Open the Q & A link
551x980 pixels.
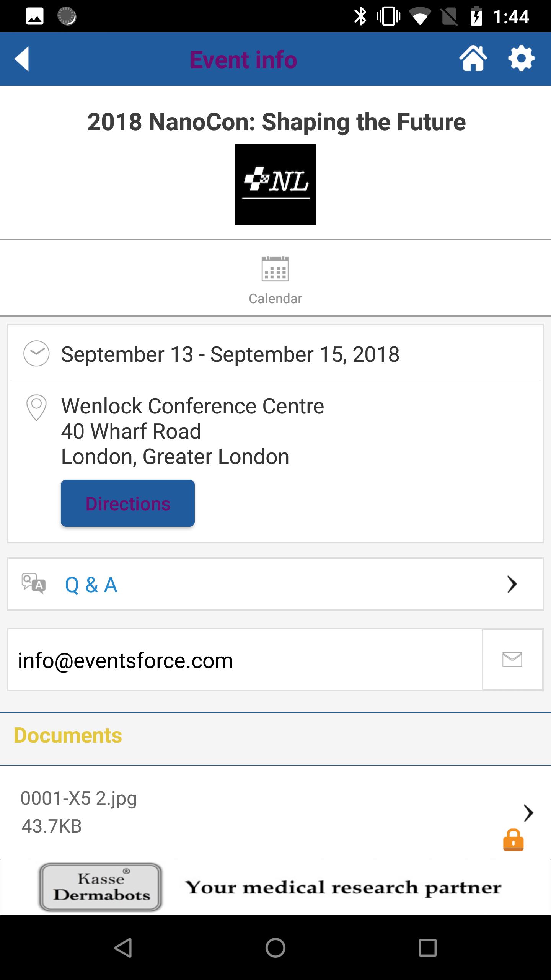click(91, 585)
